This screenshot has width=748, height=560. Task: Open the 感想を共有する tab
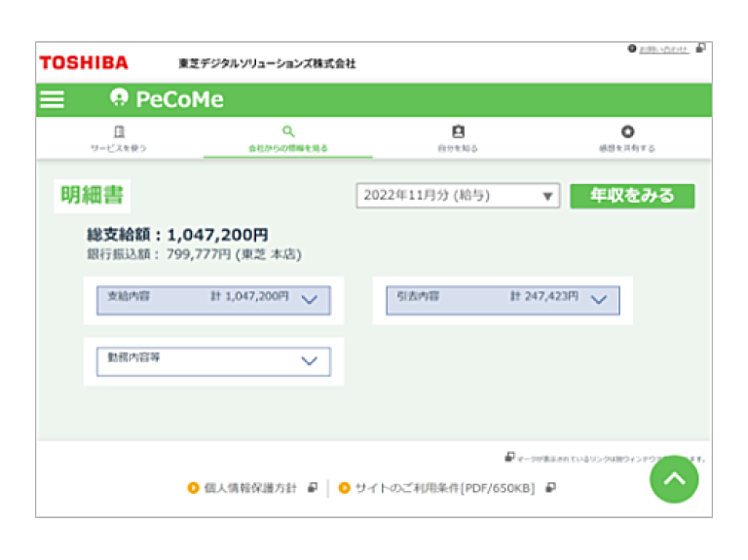pyautogui.click(x=627, y=138)
